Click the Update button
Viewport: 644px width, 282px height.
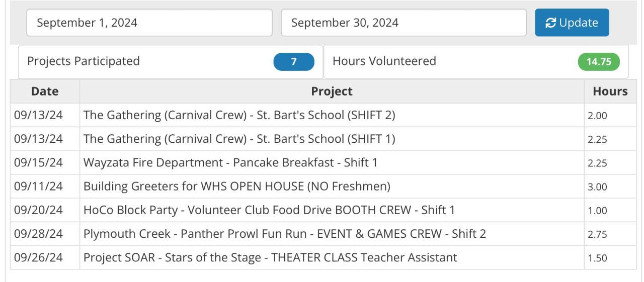(572, 23)
